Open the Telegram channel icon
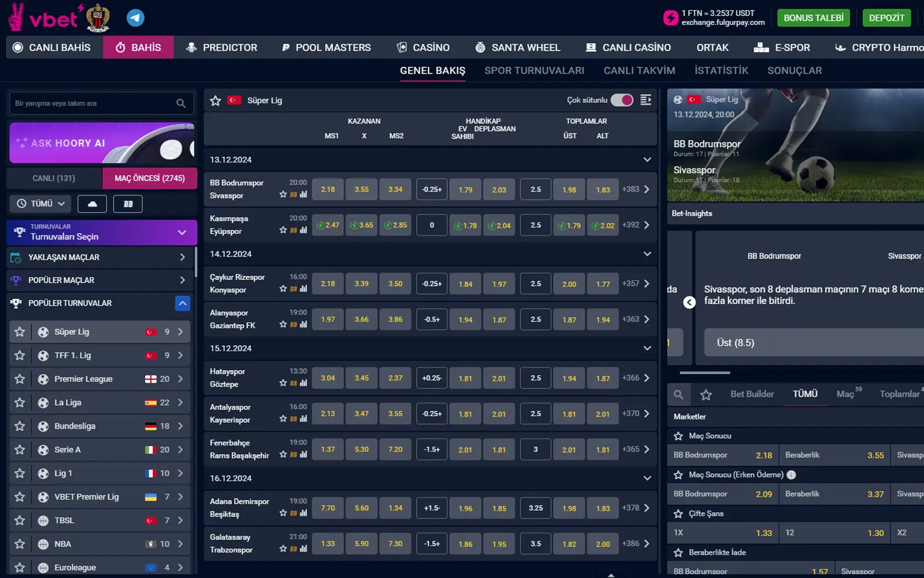 point(135,18)
